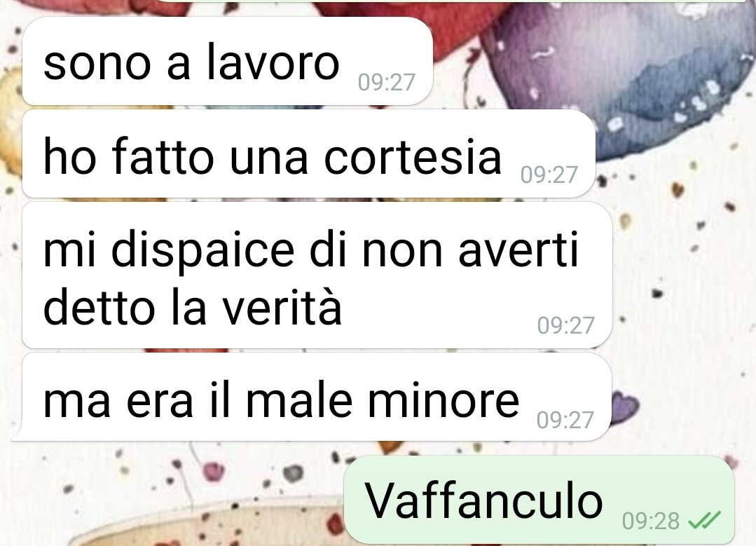Click the 09:27 time under "detto la verità"

[x=565, y=326]
